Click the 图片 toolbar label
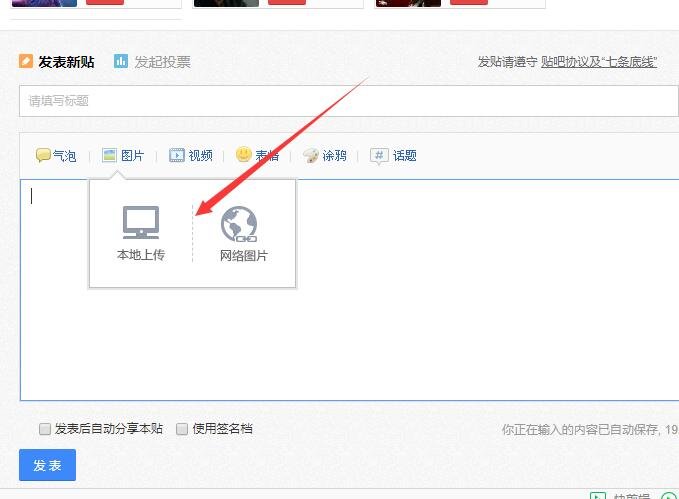The width and height of the screenshot is (679, 499). pyautogui.click(x=133, y=155)
